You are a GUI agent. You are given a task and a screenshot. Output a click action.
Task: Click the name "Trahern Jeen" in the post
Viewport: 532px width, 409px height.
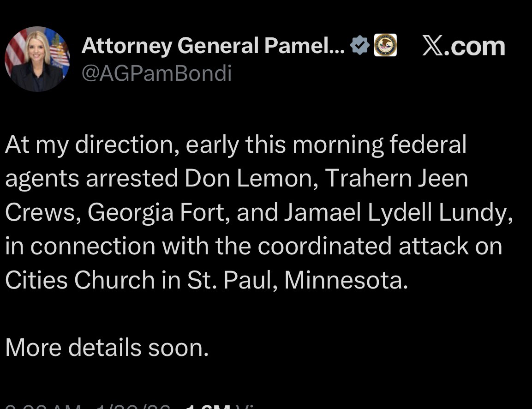(x=396, y=178)
